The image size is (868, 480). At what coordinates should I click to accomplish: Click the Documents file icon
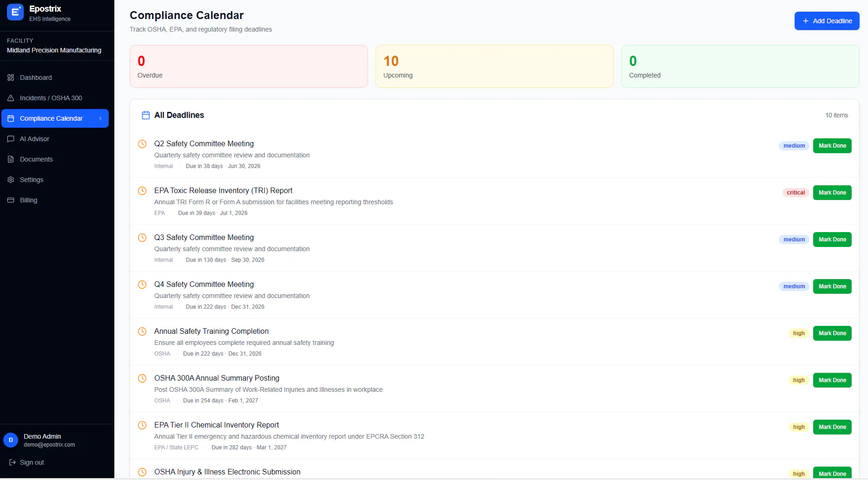pyautogui.click(x=11, y=159)
